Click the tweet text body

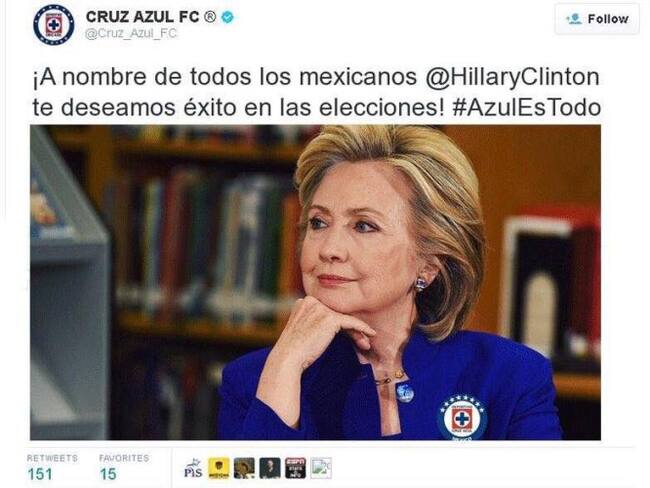pos(316,92)
